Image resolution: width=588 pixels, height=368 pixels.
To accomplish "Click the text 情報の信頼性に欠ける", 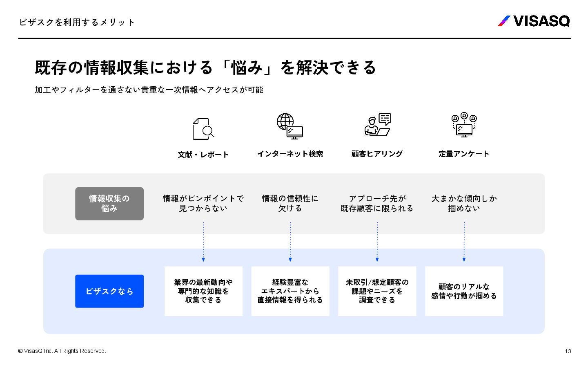I will 290,203.
